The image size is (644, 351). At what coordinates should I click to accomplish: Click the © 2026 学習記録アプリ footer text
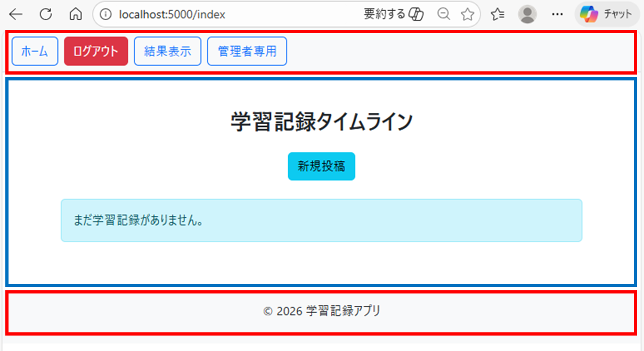pyautogui.click(x=322, y=311)
